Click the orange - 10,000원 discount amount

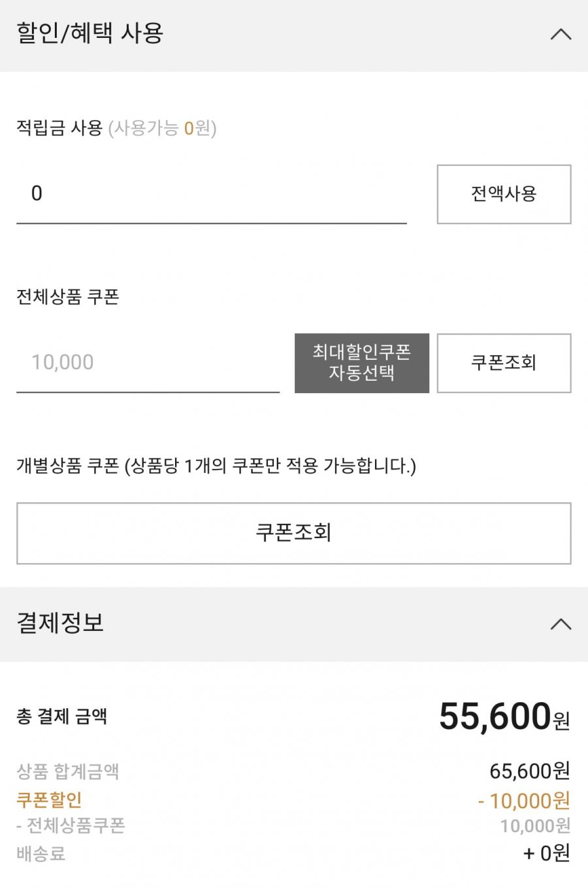point(524,800)
